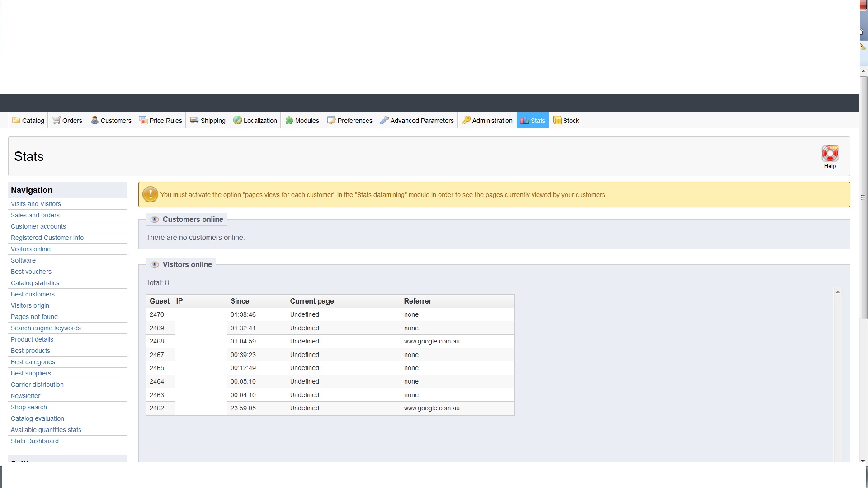Open Visits and Visitors stats link
The image size is (868, 488).
[x=36, y=204]
